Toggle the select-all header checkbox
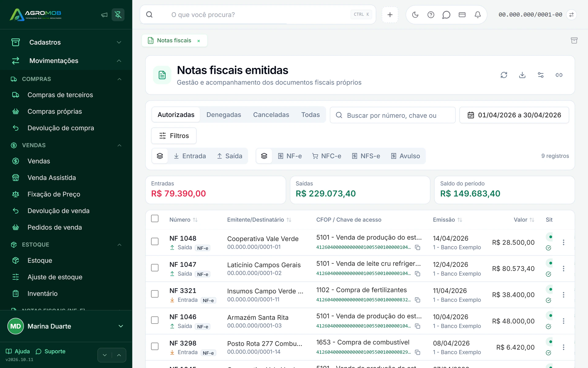Viewport: 588px width, 368px height. 155,219
